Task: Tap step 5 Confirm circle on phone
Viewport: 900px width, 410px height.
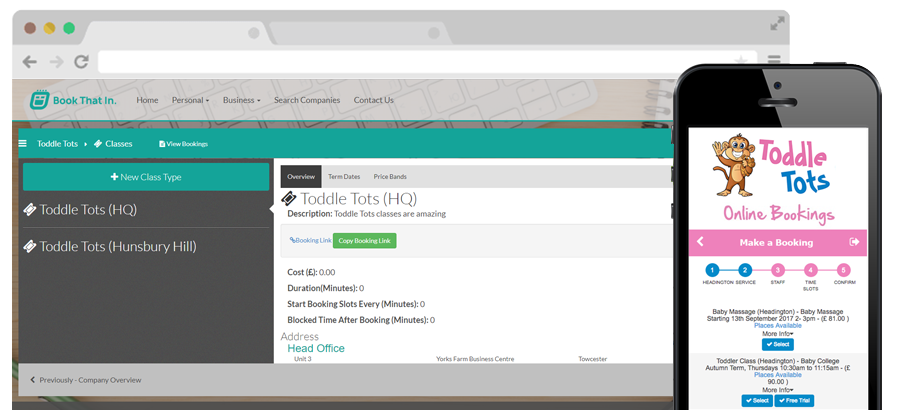Action: click(843, 270)
